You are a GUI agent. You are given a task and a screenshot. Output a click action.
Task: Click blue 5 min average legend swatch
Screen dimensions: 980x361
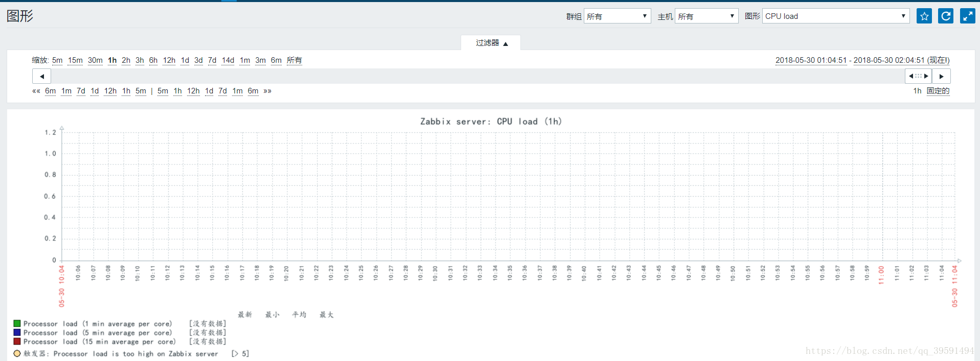click(17, 332)
